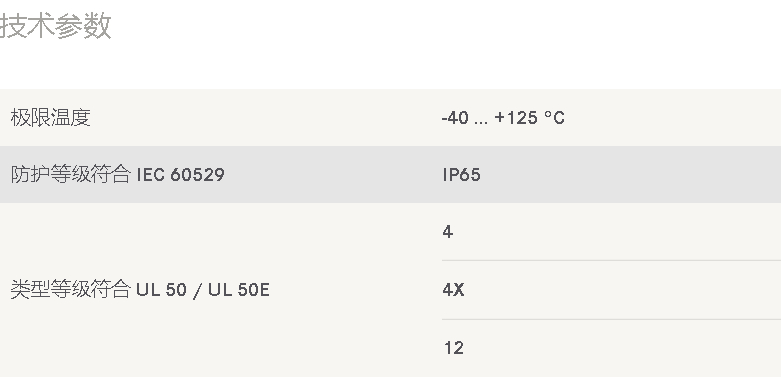
Task: Click the type rating value 4
Action: 447,232
